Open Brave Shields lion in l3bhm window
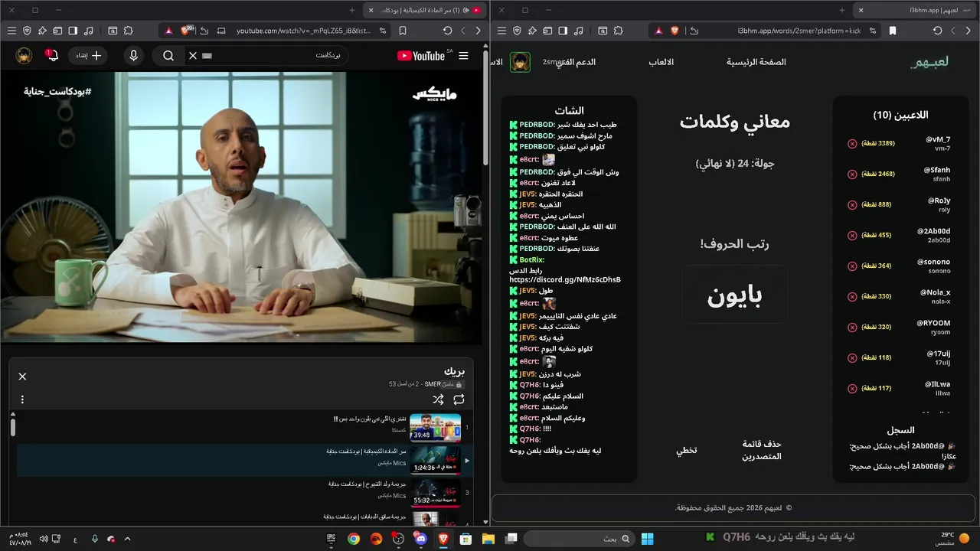 click(675, 31)
